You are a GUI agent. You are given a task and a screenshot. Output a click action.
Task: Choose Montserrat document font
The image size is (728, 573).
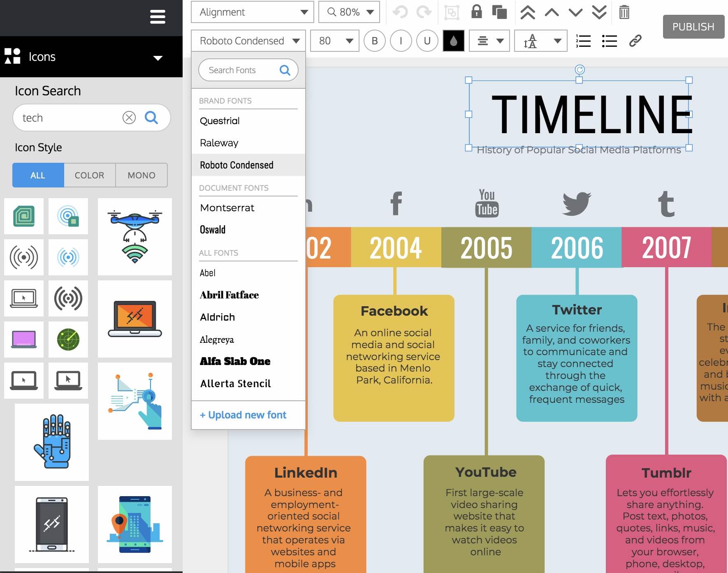[x=248, y=208]
